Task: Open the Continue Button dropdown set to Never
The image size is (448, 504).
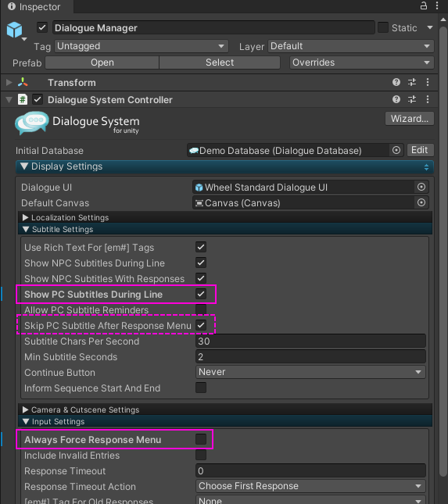Action: [310, 372]
